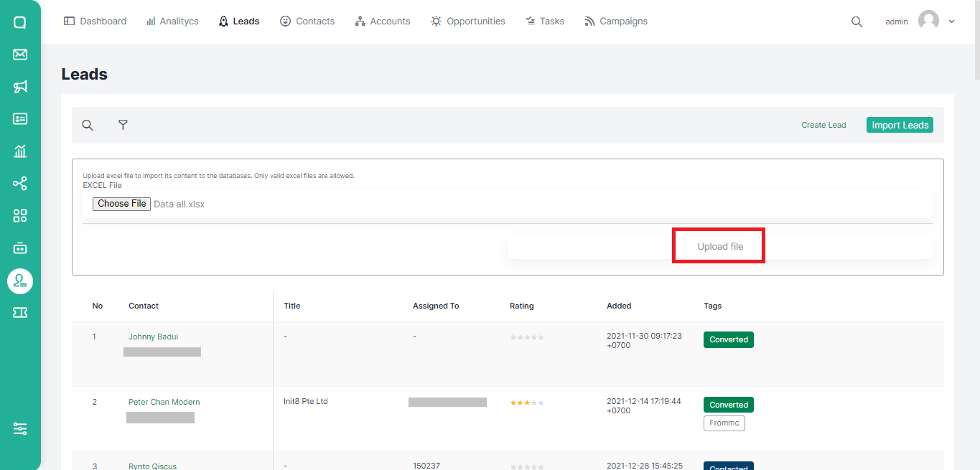
Task: Open the sliders settings icon in sidebar
Action: (20, 428)
